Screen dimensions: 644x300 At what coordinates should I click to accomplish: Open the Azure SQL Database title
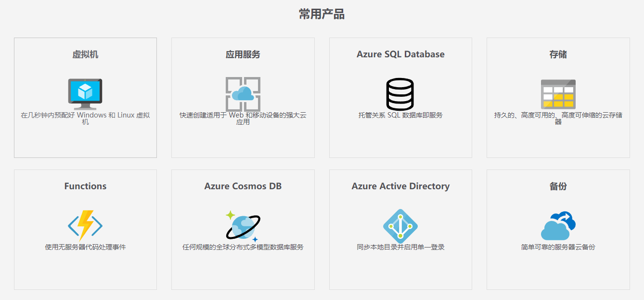[x=400, y=54]
